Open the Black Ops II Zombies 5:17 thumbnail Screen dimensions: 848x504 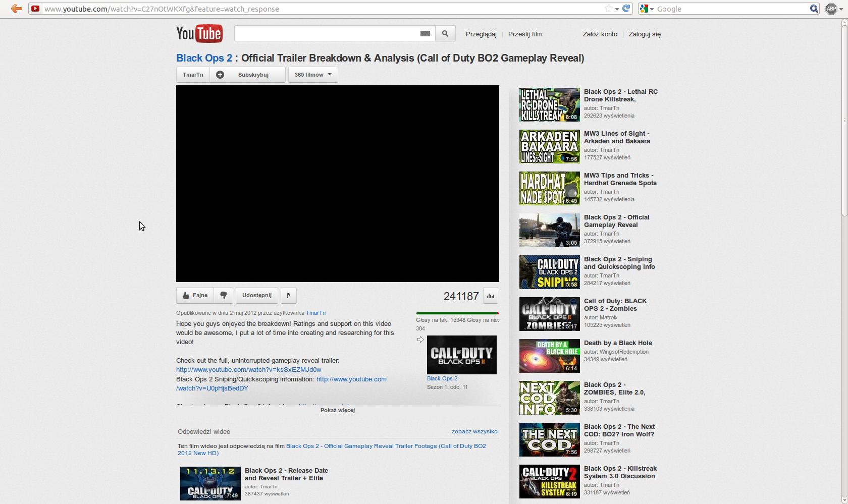tap(550, 314)
